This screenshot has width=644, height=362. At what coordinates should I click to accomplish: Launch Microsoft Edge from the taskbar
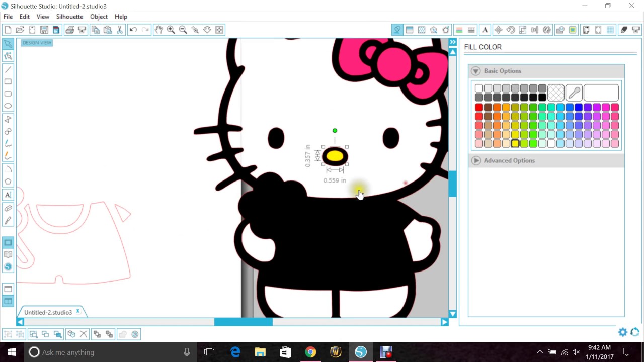click(235, 352)
